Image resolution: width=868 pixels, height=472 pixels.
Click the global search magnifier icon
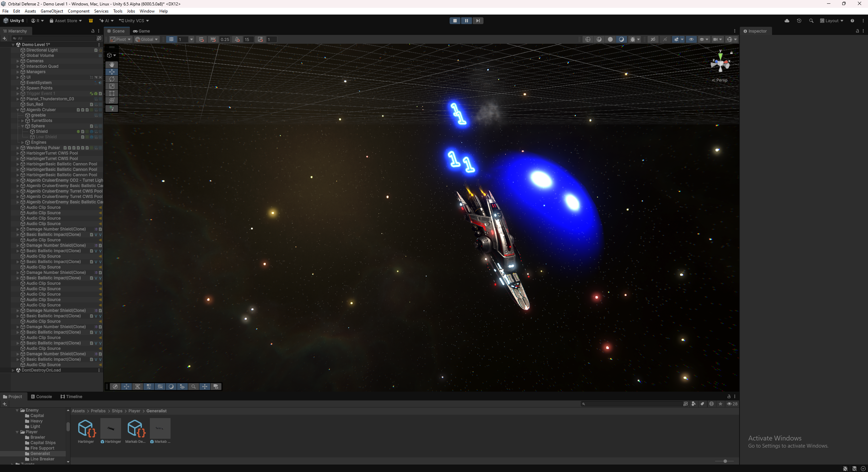(x=811, y=21)
